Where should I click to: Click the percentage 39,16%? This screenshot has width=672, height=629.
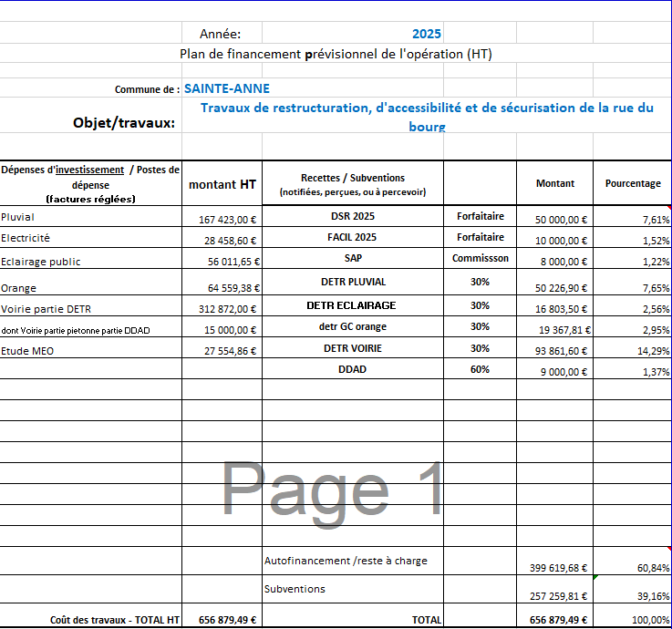tap(653, 596)
